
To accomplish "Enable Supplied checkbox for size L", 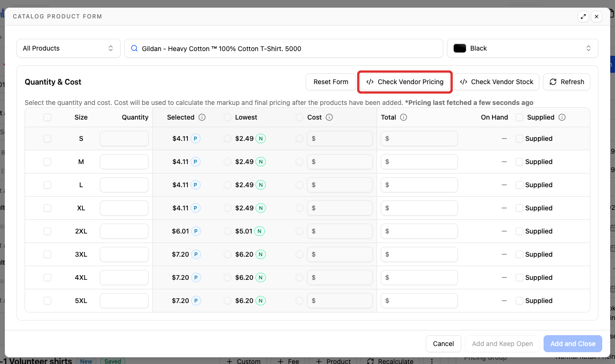I will [519, 185].
